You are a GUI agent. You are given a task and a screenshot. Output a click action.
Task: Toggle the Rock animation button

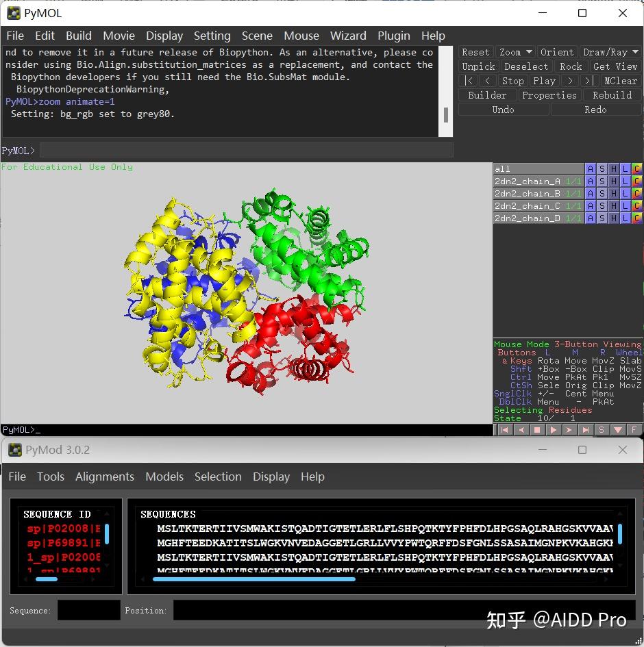coord(571,66)
